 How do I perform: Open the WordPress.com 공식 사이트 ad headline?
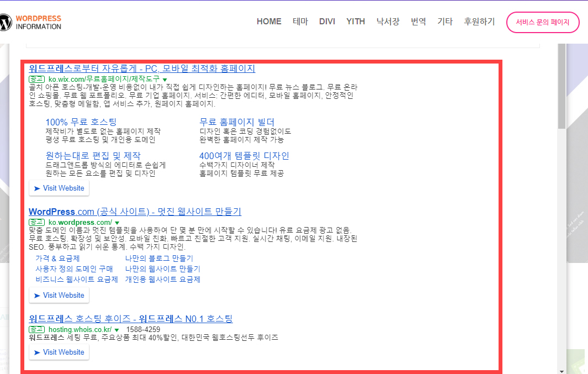click(x=135, y=212)
